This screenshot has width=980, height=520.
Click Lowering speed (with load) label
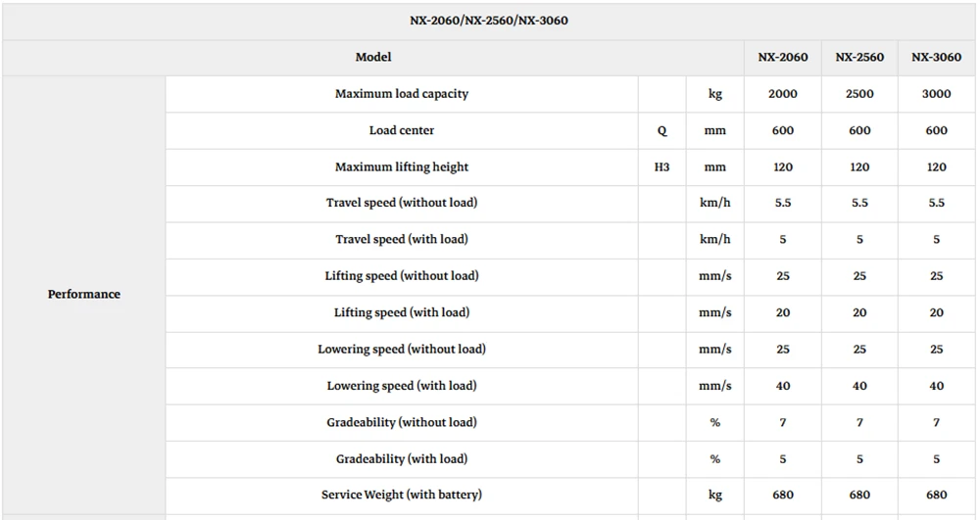click(401, 386)
